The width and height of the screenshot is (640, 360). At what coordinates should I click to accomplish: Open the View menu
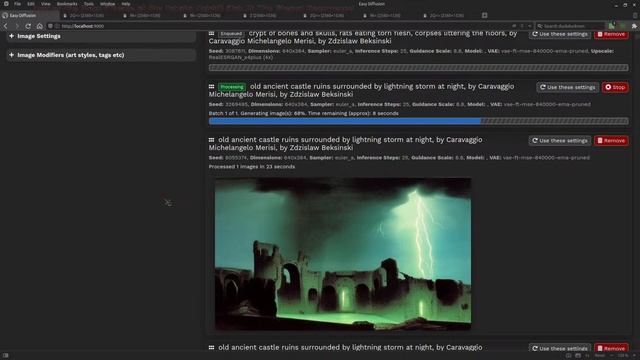tap(46, 4)
